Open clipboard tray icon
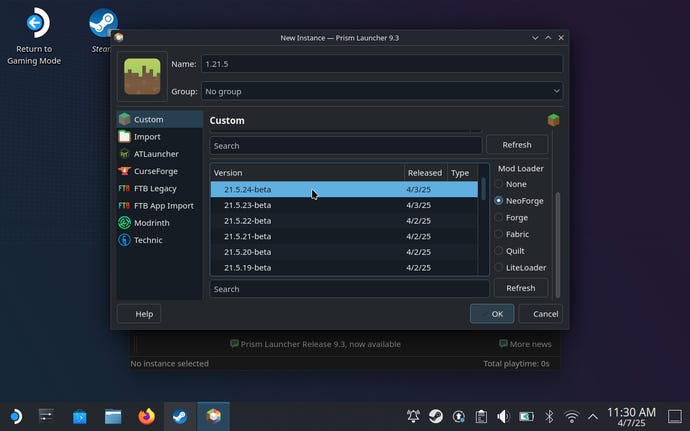The image size is (690, 431). point(481,416)
